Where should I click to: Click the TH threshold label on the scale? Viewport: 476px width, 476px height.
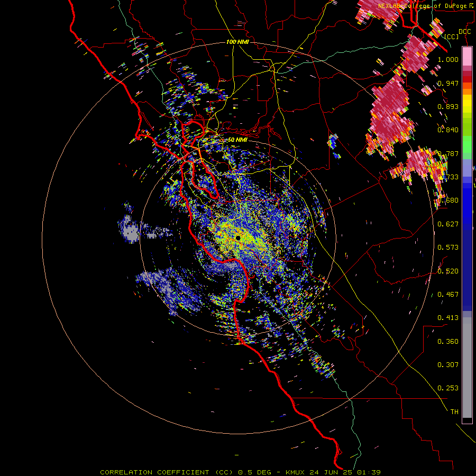tap(454, 412)
